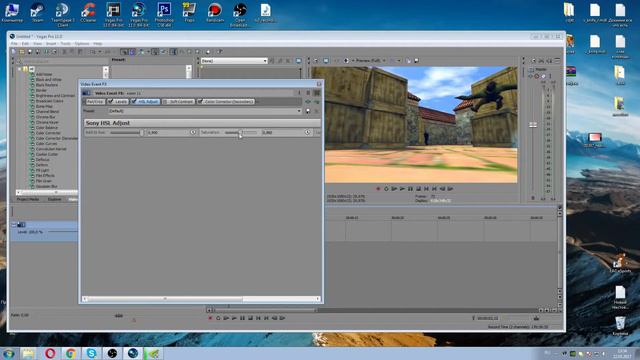Open the Edit menu
Viewport: 640px width, 360px height.
click(x=25, y=44)
